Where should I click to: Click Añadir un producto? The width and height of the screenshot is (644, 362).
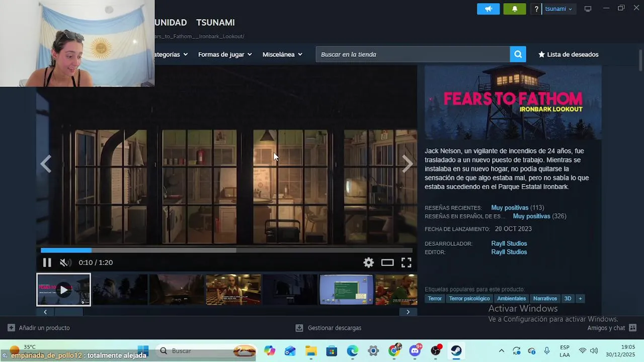point(39,328)
